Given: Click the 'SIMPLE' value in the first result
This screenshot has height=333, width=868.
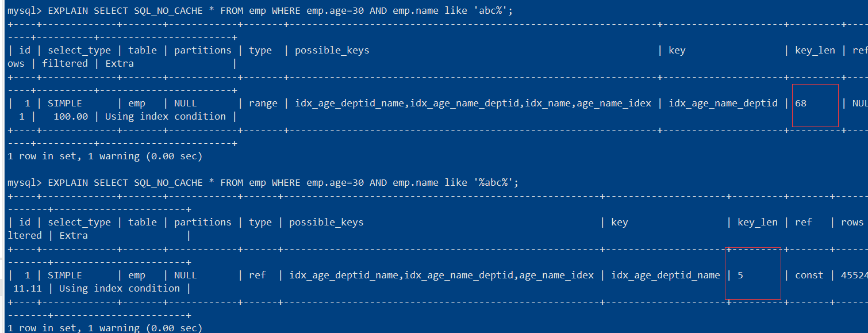Looking at the screenshot, I should pos(65,104).
